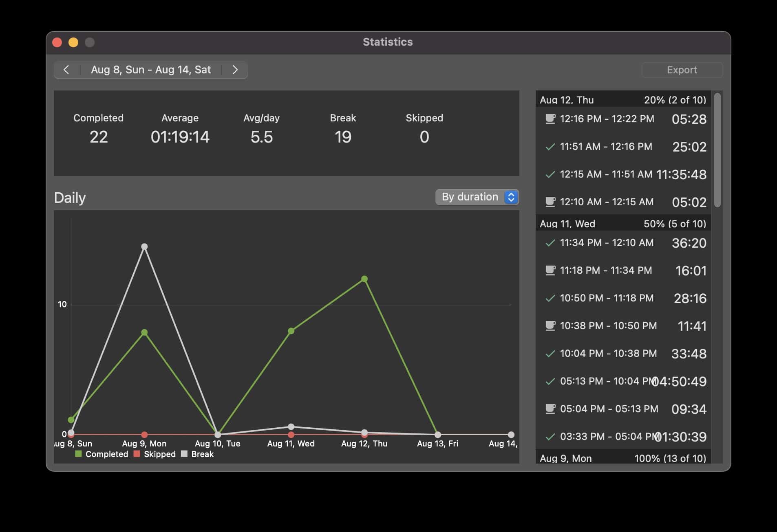Click the green Completed point on Aug 9, Mon
Screen dimensions: 777x532
144,333
